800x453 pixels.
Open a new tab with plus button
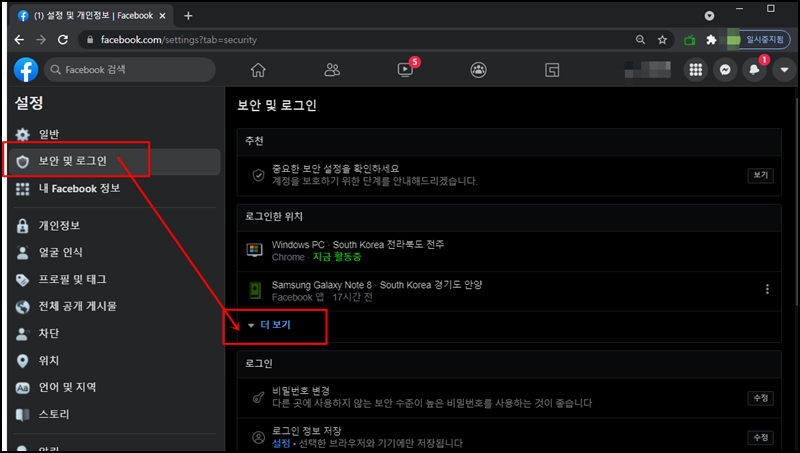(188, 16)
